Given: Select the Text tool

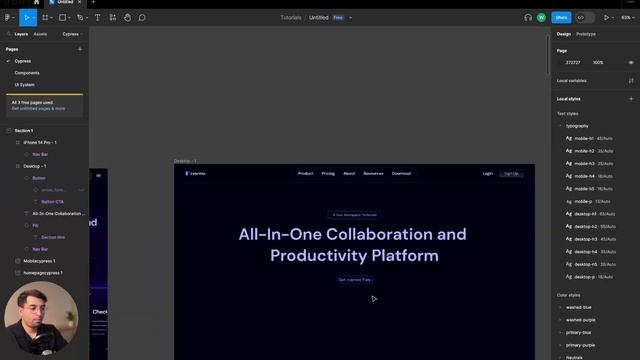Looking at the screenshot, I should 98,18.
